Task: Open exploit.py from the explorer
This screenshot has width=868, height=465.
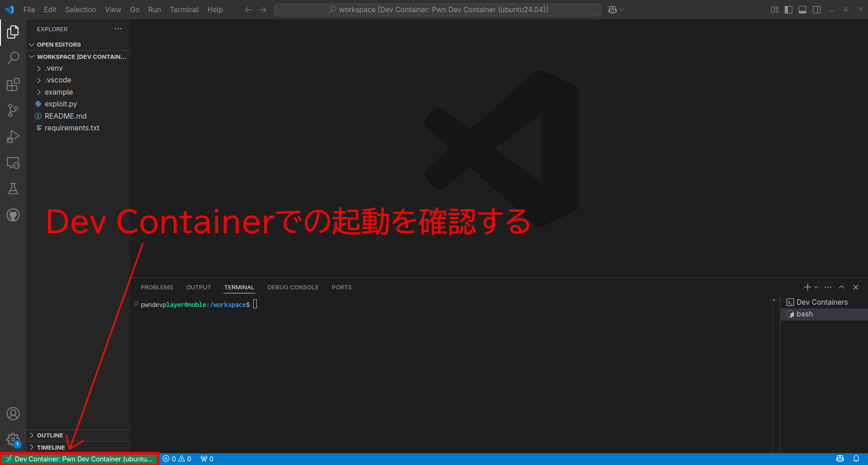Action: [61, 104]
